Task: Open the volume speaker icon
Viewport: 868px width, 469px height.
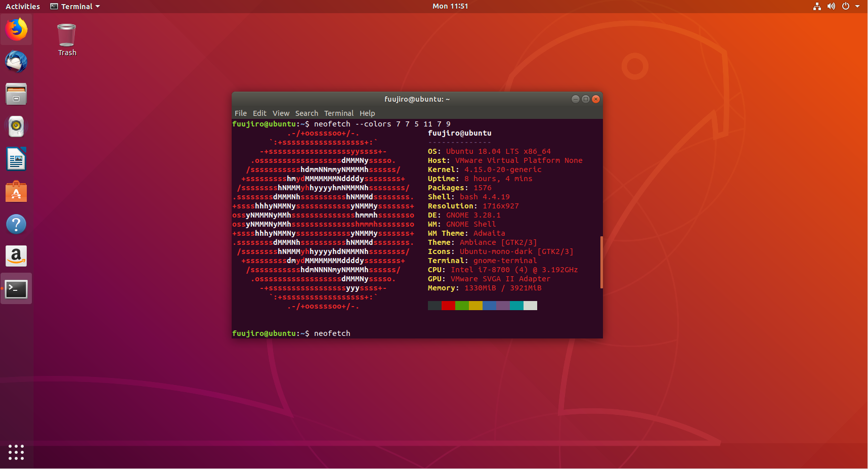Action: pos(831,6)
